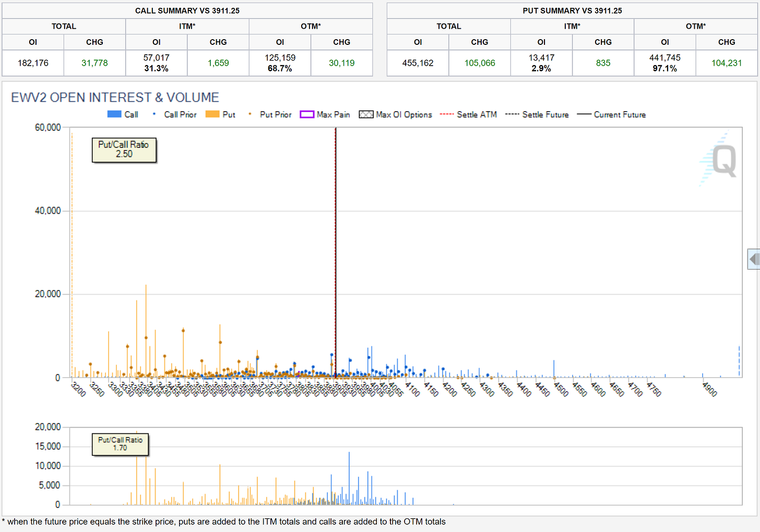This screenshot has width=760, height=532.
Task: Click the 60,000 y-axis label
Action: click(x=48, y=128)
